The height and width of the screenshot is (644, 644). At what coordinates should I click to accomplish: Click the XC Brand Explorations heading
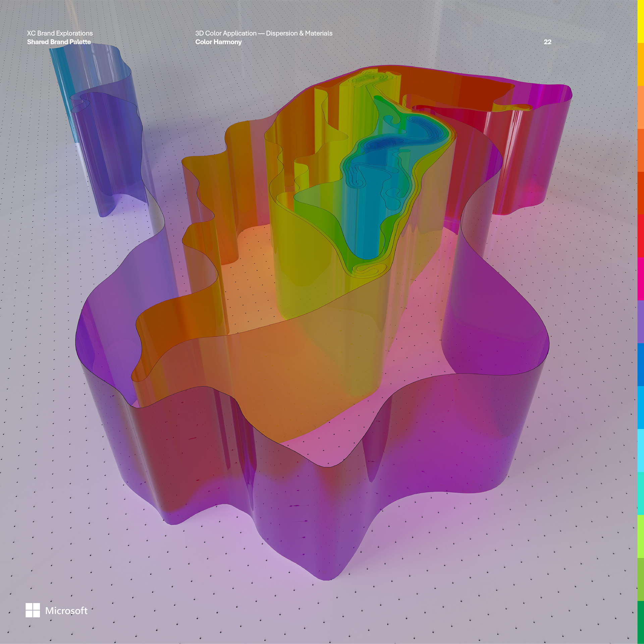coord(60,33)
